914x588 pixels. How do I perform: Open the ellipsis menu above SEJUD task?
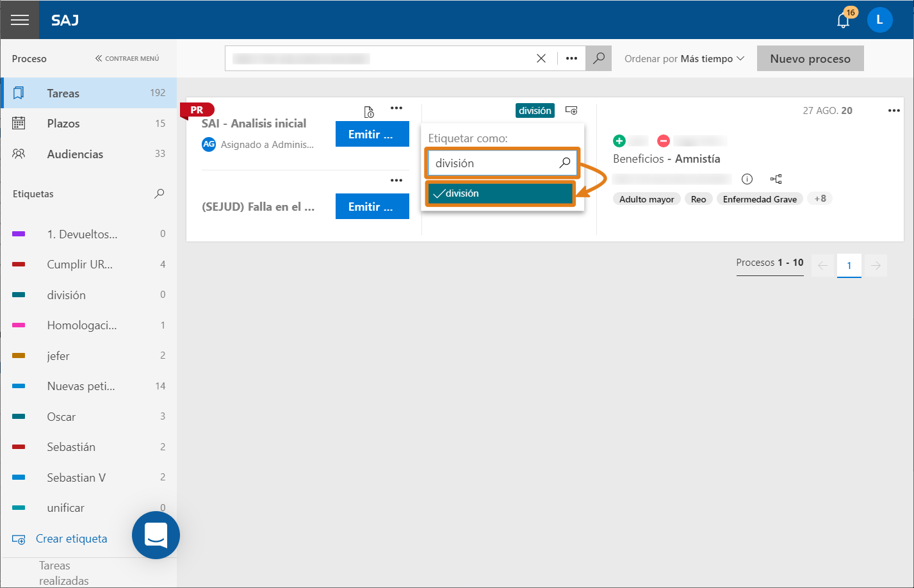pos(396,181)
